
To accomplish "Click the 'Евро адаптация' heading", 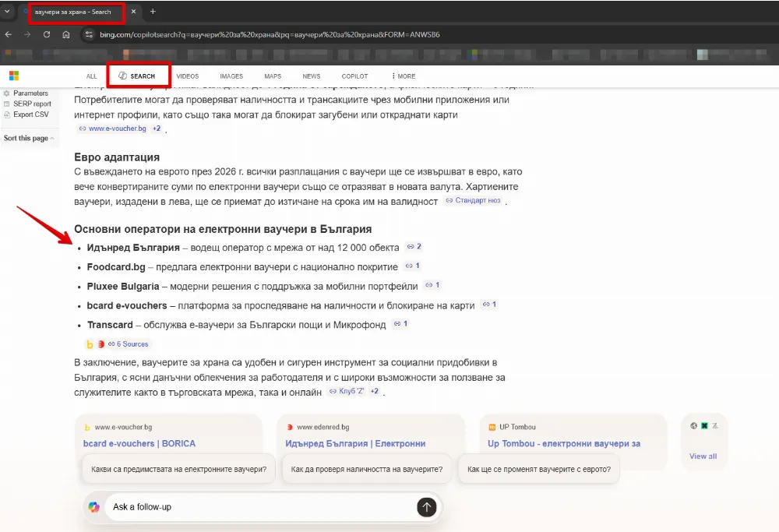I will (117, 157).
